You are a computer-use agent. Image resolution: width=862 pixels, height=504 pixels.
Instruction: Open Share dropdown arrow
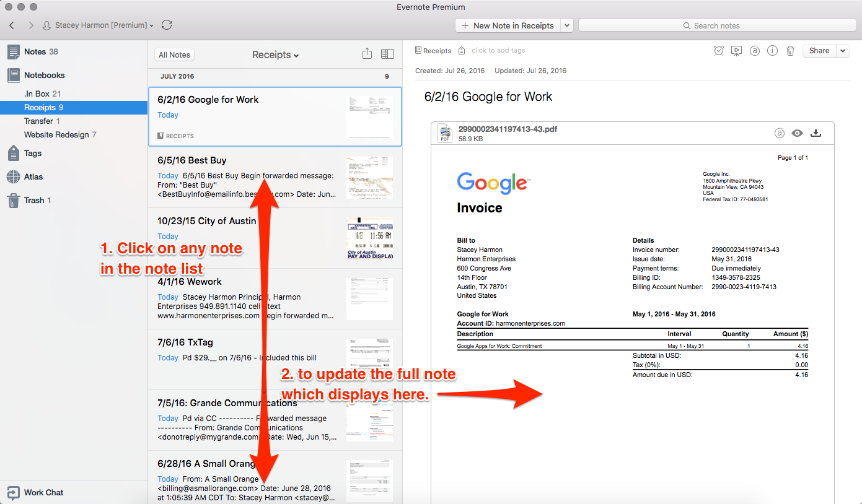[843, 51]
